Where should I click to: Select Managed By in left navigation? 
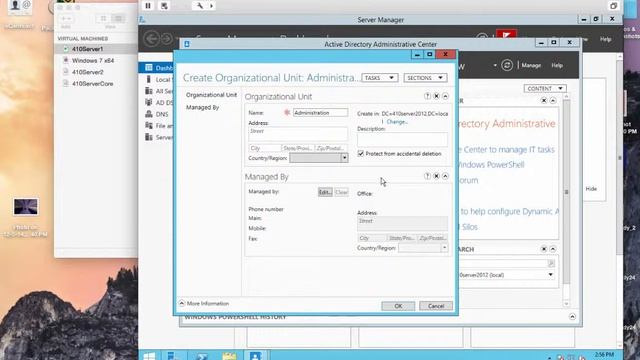click(x=202, y=107)
